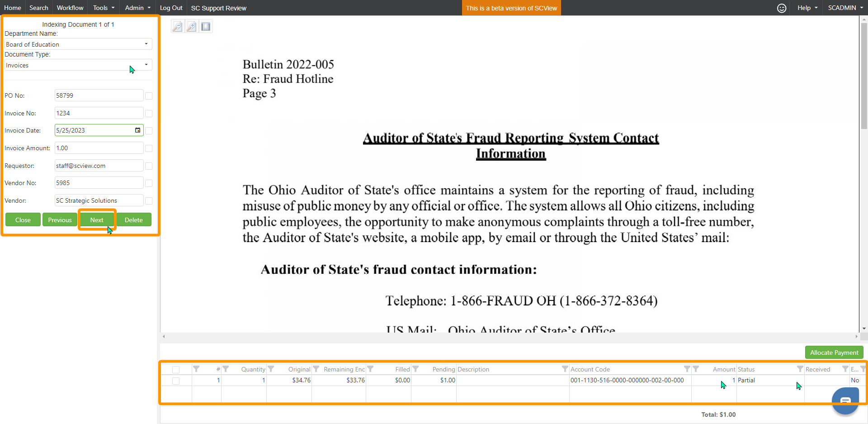
Task: Zoom out the document viewer
Action: [177, 27]
